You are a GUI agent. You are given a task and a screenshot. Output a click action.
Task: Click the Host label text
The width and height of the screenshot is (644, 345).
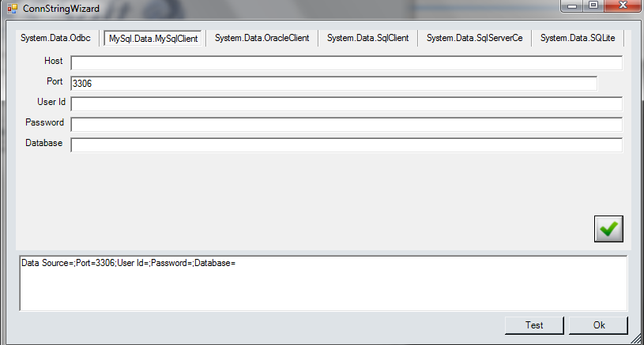(54, 61)
